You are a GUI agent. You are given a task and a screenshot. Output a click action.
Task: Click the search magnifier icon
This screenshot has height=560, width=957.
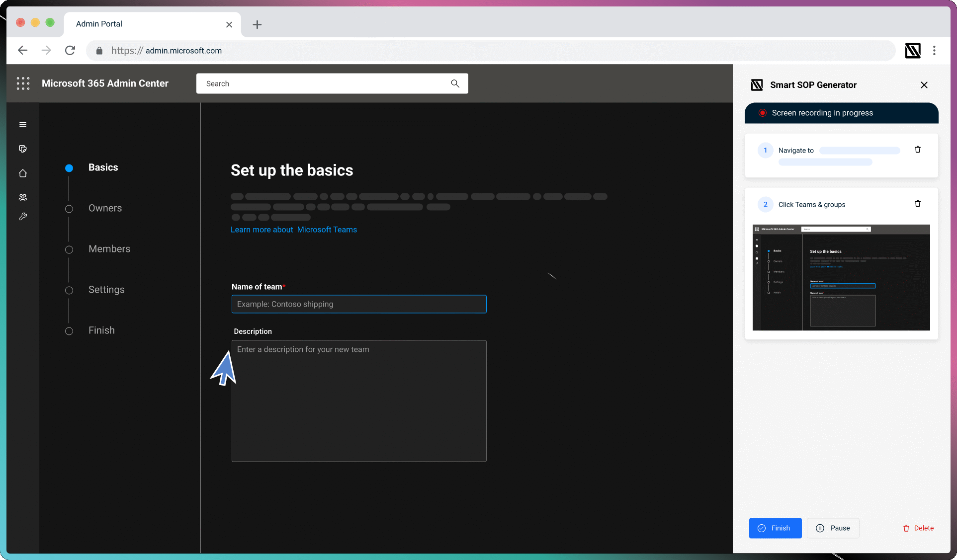455,83
